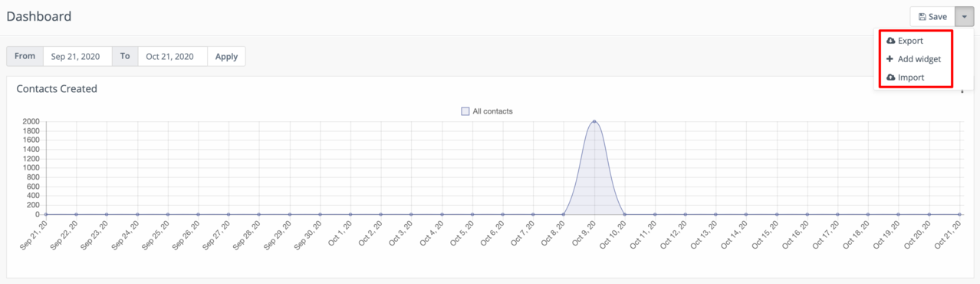Click the 1000 y-axis value
The width and height of the screenshot is (980, 284).
(31, 168)
